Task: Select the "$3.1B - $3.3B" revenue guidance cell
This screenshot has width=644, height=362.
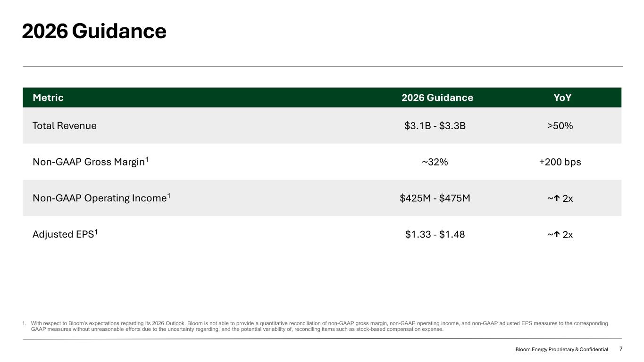Action: click(x=435, y=126)
